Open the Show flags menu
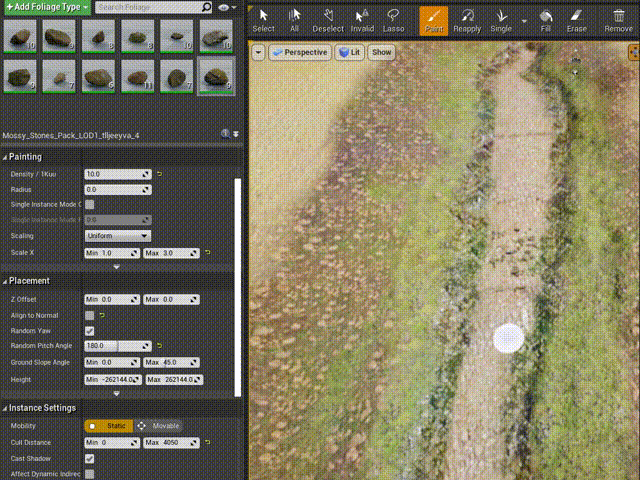 coord(382,52)
